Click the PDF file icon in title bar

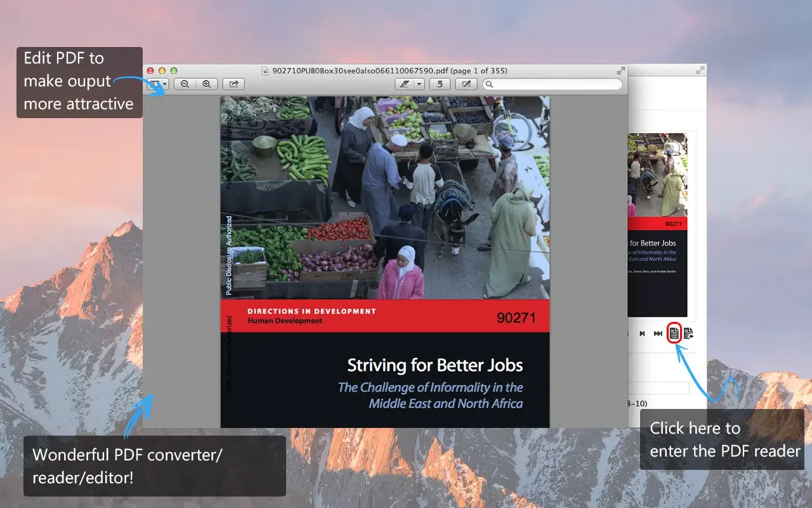coord(266,71)
